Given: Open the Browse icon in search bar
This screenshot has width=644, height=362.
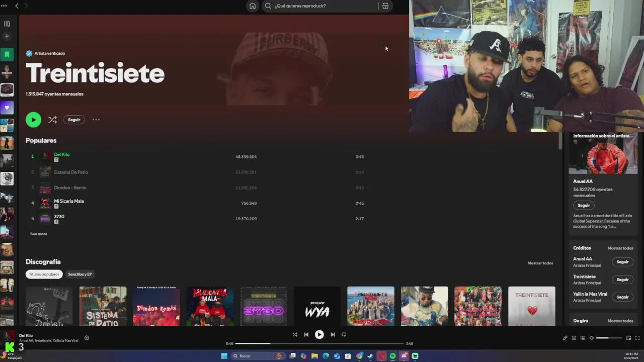Looking at the screenshot, I should [385, 6].
